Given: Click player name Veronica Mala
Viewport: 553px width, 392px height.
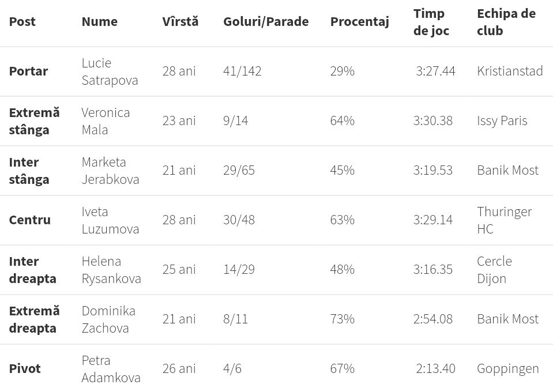Looking at the screenshot, I should tap(106, 121).
